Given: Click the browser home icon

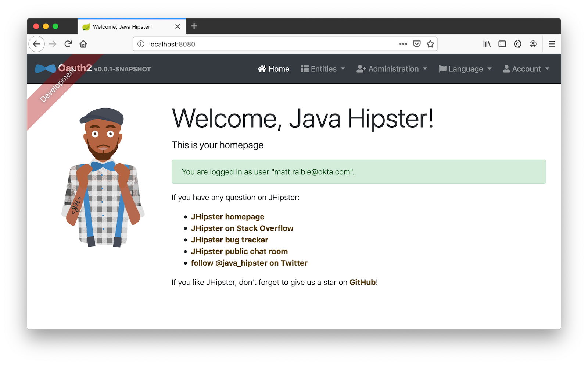Looking at the screenshot, I should pos(83,44).
